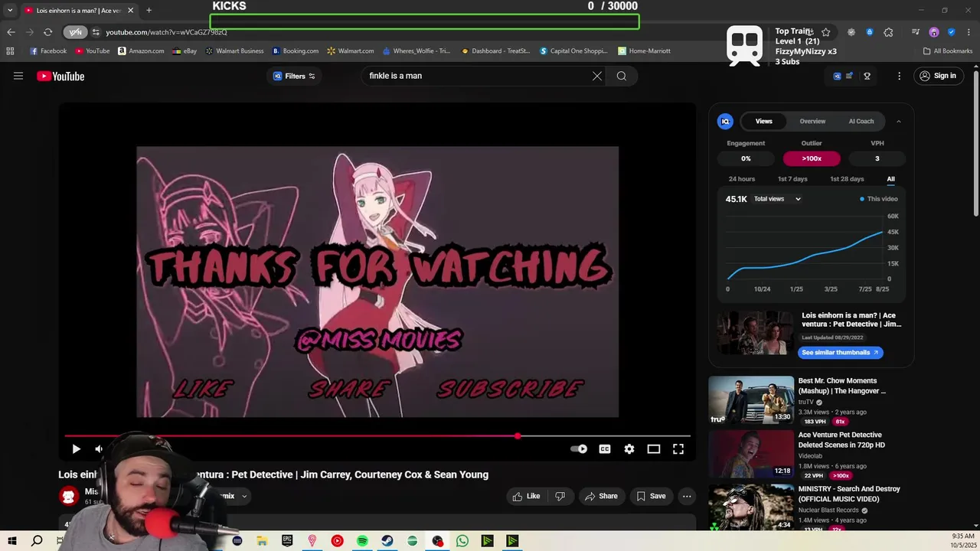Play the video with the play button
The image size is (980, 551).
tap(76, 449)
